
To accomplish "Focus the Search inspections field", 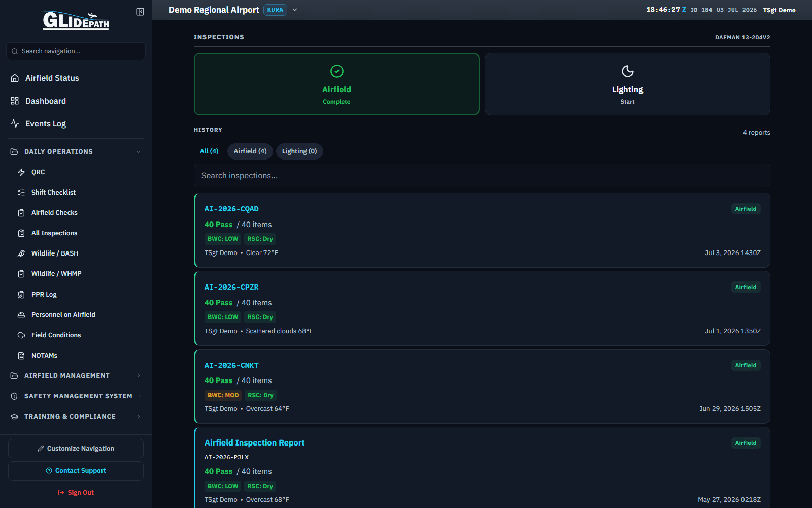I will point(482,176).
